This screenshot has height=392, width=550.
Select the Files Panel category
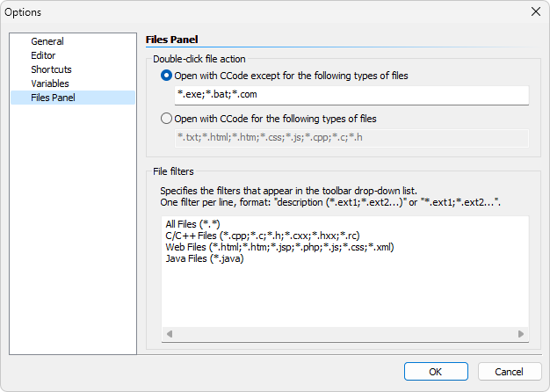[73, 98]
